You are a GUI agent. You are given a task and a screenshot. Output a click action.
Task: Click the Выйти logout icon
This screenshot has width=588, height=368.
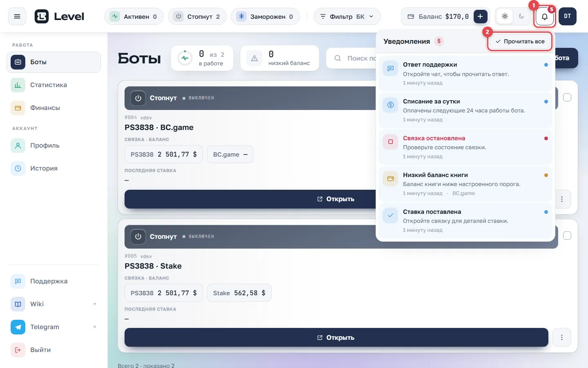18,350
